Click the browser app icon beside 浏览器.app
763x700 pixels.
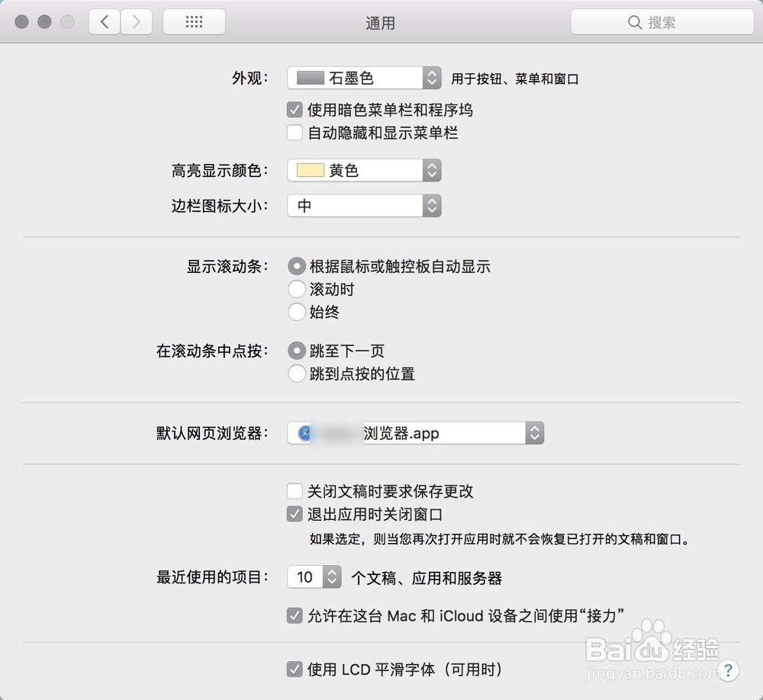pyautogui.click(x=304, y=432)
